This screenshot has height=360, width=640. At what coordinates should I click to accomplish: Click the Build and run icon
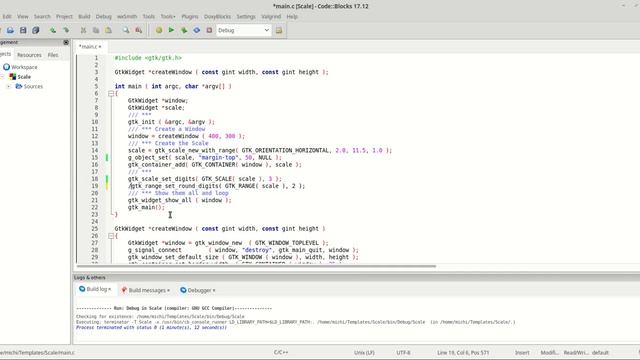pos(184,30)
